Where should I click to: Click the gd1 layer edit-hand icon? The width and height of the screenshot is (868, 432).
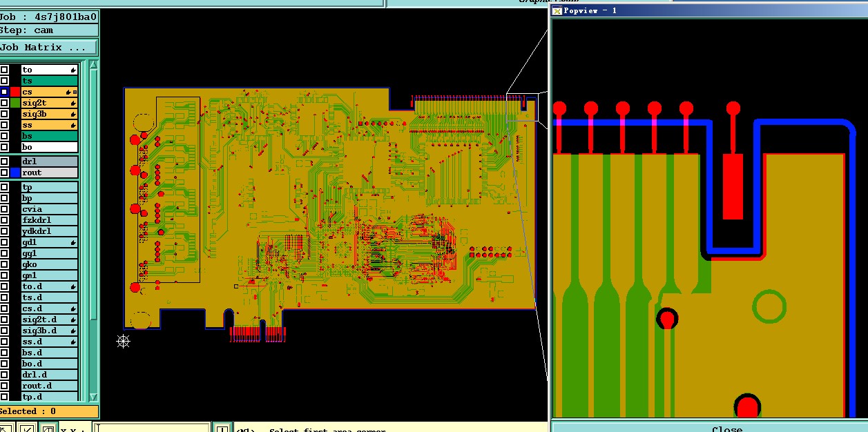[72, 242]
